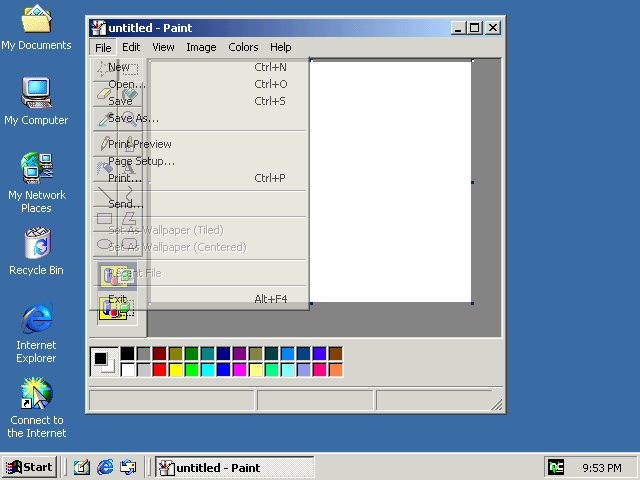Minimize the Paint window

(458, 28)
